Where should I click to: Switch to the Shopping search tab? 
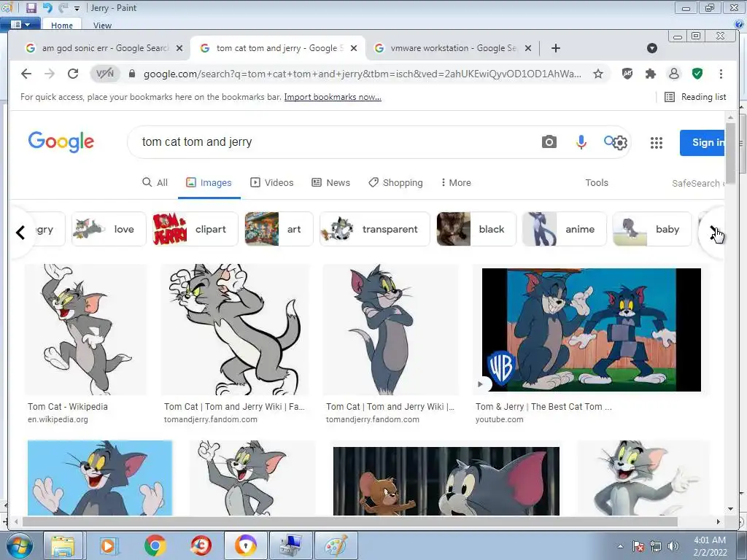pos(395,182)
